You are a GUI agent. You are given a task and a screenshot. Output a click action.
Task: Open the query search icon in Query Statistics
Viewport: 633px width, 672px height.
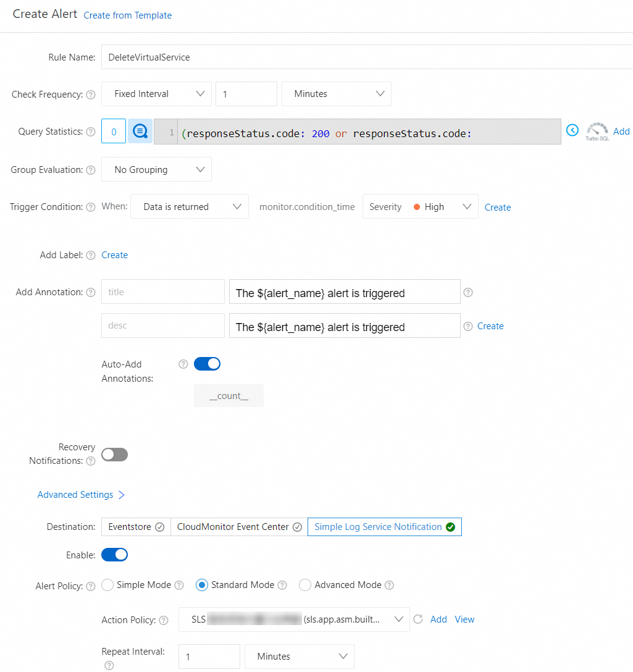140,131
